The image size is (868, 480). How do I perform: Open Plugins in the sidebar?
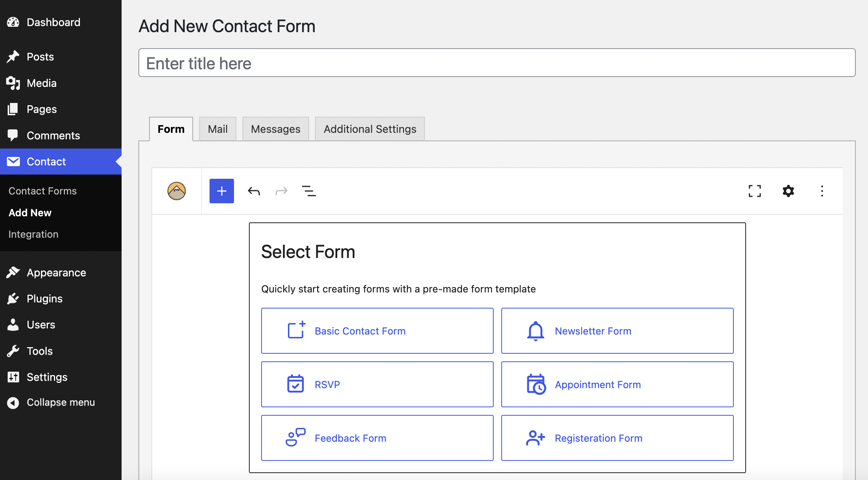[44, 299]
